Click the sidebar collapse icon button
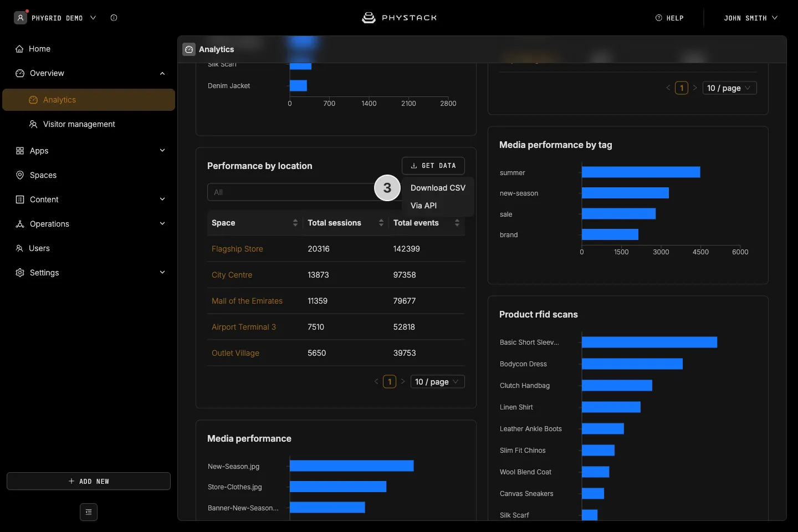The height and width of the screenshot is (532, 798). pyautogui.click(x=89, y=512)
